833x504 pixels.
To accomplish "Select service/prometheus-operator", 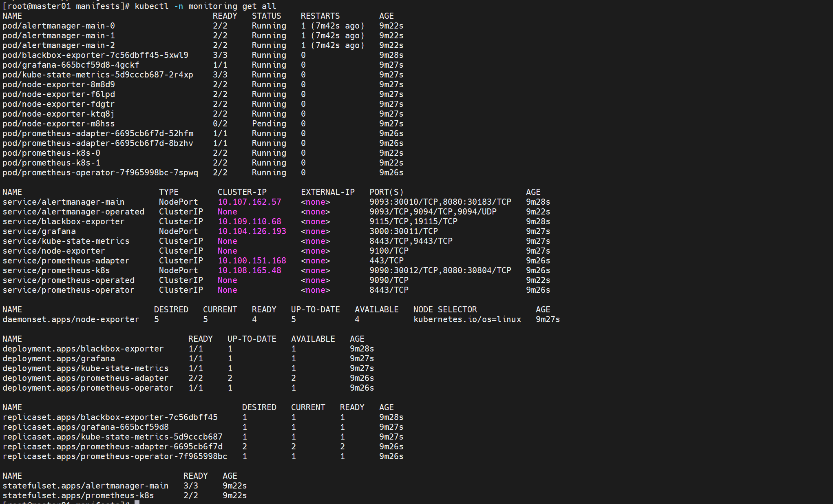I will point(68,290).
